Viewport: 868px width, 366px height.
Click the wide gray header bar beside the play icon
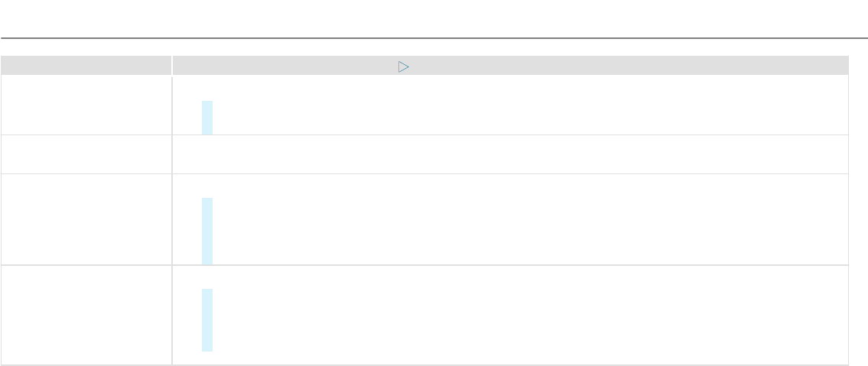612,66
